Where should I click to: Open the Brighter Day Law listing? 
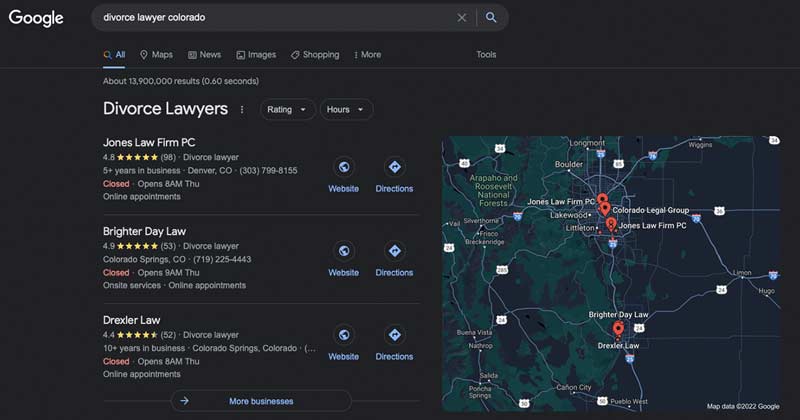coord(144,231)
